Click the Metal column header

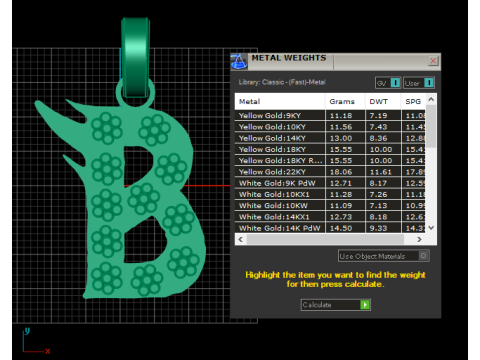pyautogui.click(x=280, y=102)
